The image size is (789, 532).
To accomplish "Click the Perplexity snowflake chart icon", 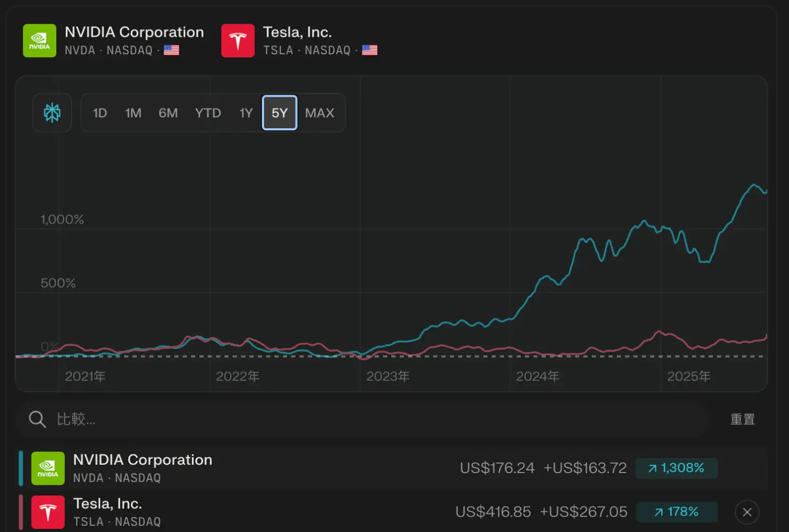I will [52, 112].
